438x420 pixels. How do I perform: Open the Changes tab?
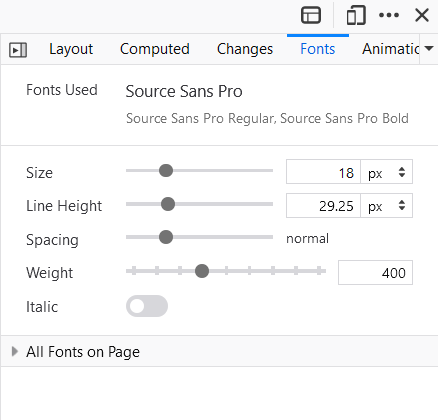[245, 49]
